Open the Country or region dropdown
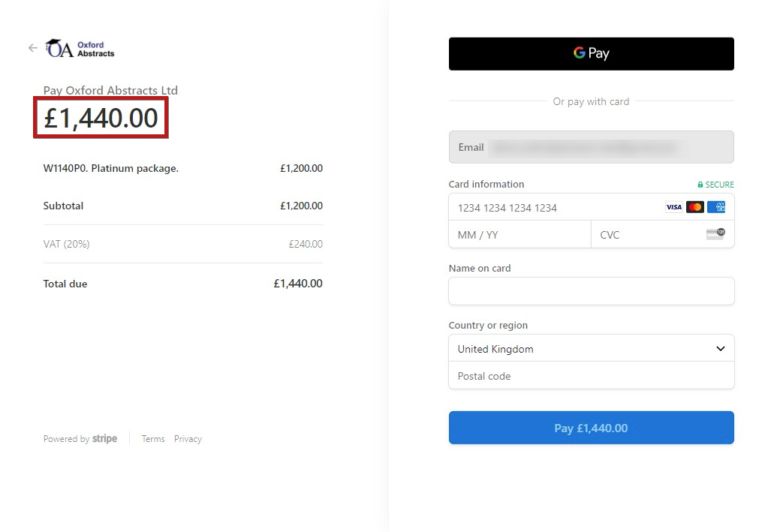777x532 pixels. 591,349
